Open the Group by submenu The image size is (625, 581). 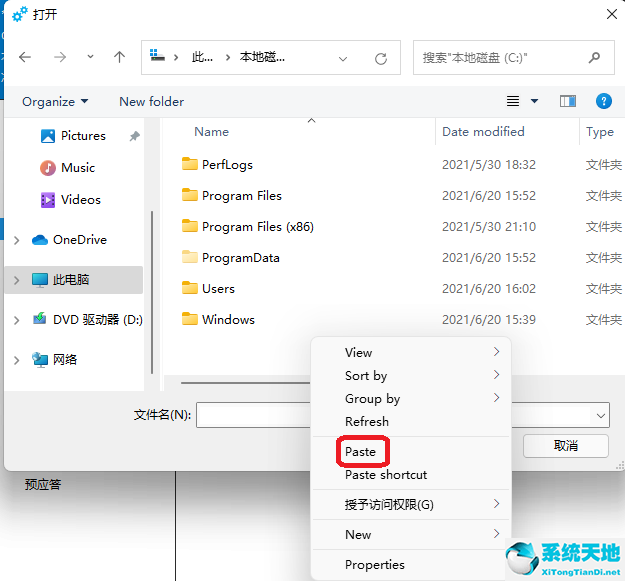(411, 398)
